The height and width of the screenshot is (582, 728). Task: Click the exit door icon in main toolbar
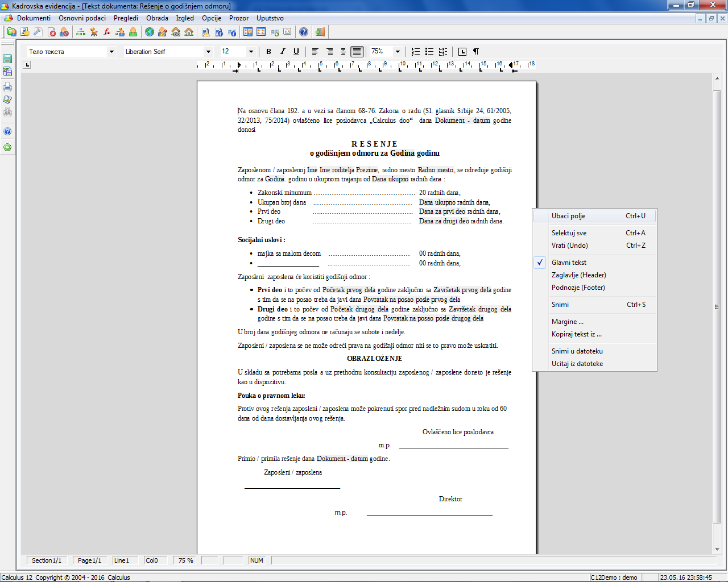320,32
